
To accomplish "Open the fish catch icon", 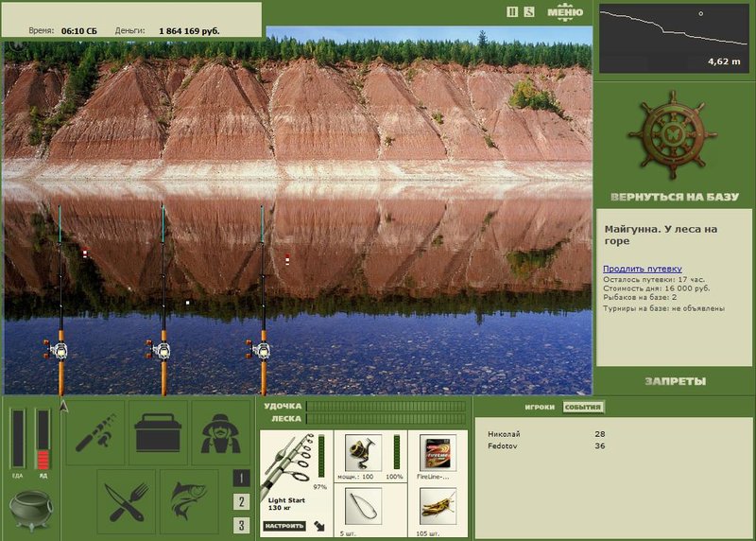I will [189, 501].
